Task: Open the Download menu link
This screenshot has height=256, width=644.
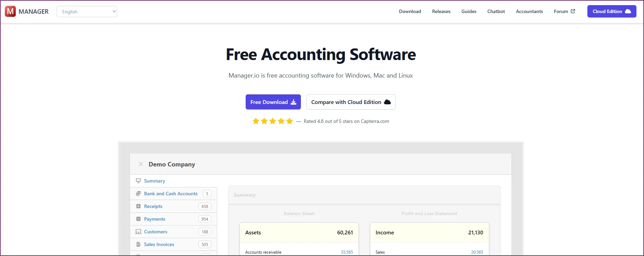Action: point(410,11)
